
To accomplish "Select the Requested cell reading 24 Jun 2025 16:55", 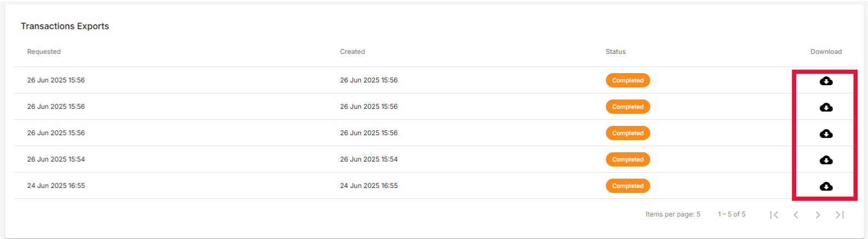I will coord(56,186).
